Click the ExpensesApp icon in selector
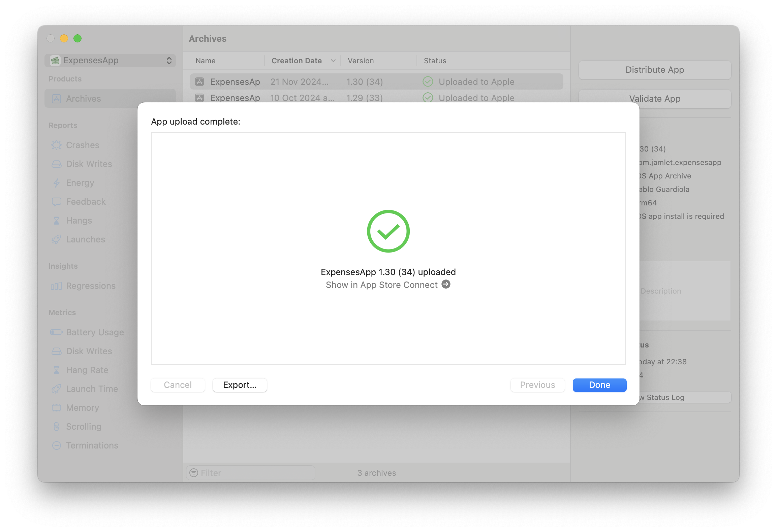 point(55,60)
